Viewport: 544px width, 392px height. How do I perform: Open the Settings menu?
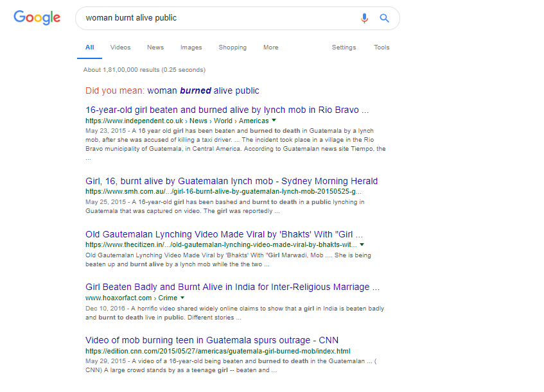(x=344, y=47)
